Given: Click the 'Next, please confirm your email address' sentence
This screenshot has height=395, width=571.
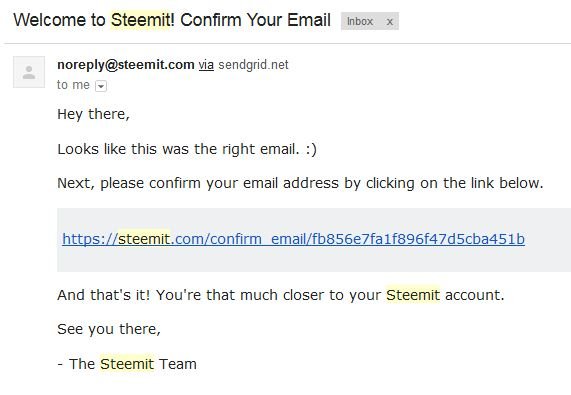Looking at the screenshot, I should [x=300, y=183].
